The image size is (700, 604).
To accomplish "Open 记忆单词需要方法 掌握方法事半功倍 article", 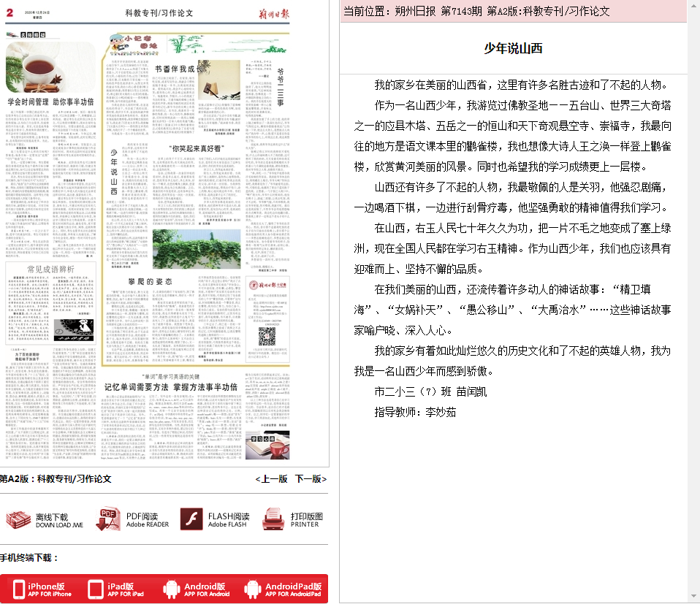I will tap(171, 387).
